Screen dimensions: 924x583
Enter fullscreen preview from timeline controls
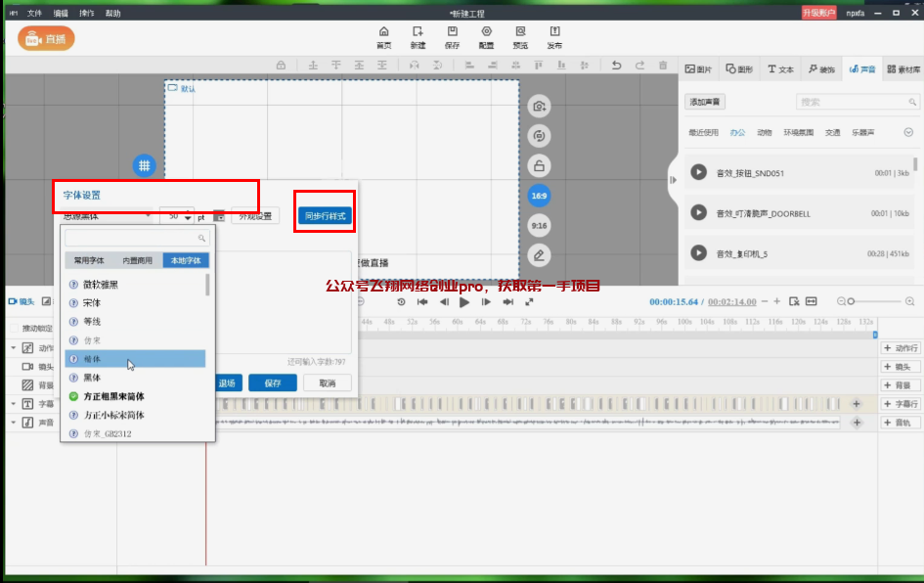(529, 302)
